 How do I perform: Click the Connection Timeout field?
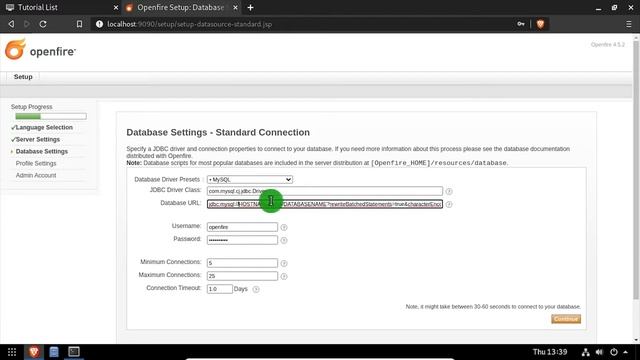pyautogui.click(x=220, y=289)
